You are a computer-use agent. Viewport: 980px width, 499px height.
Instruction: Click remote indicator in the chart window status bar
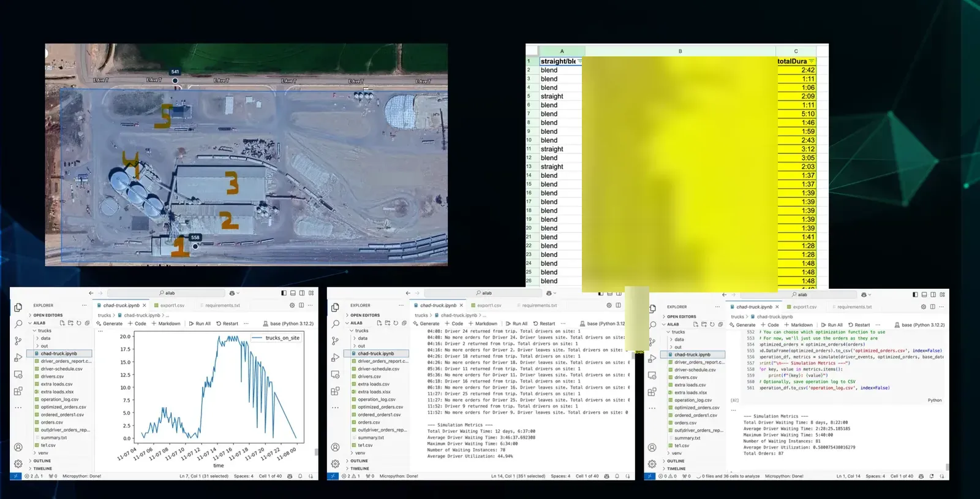pyautogui.click(x=16, y=476)
